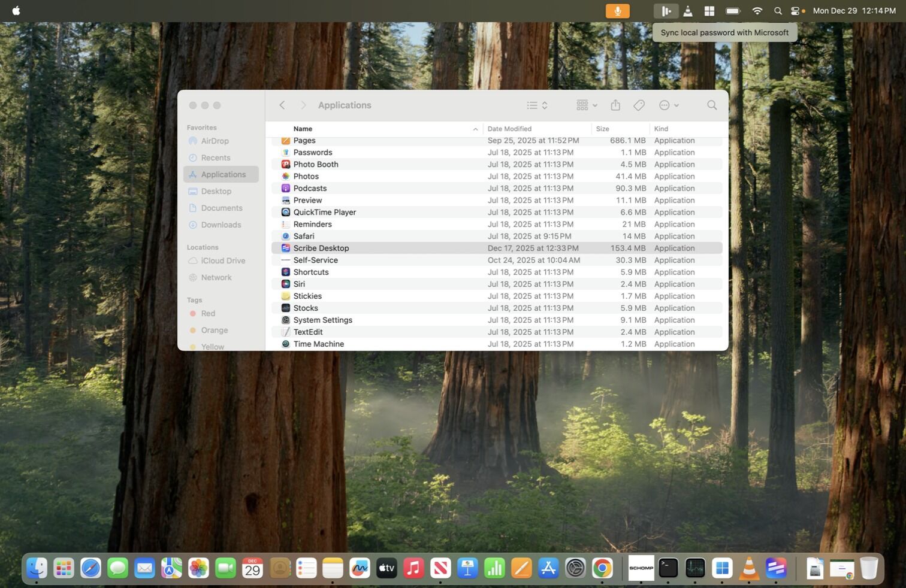
Task: Open the Finder search magnifier
Action: [711, 105]
